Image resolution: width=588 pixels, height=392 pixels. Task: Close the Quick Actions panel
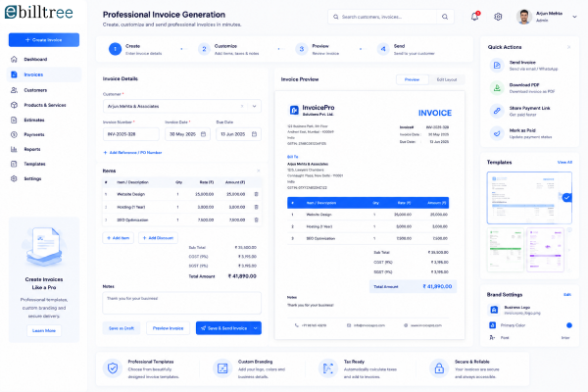[x=568, y=47]
